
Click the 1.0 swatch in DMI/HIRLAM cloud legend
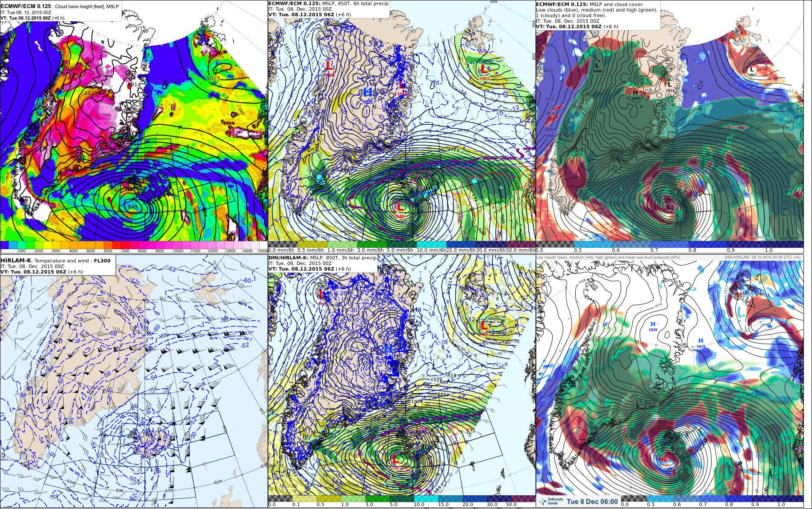(791, 498)
